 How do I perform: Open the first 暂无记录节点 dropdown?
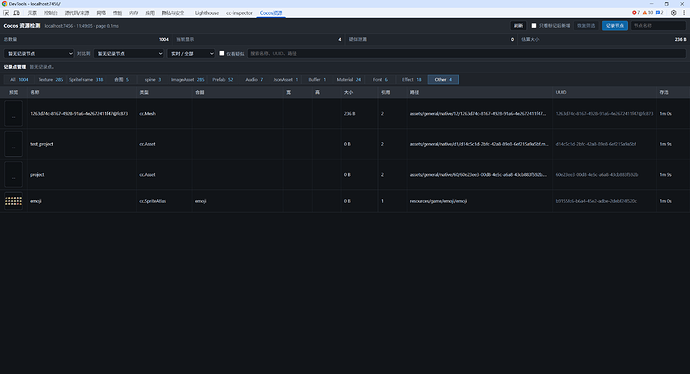point(39,53)
